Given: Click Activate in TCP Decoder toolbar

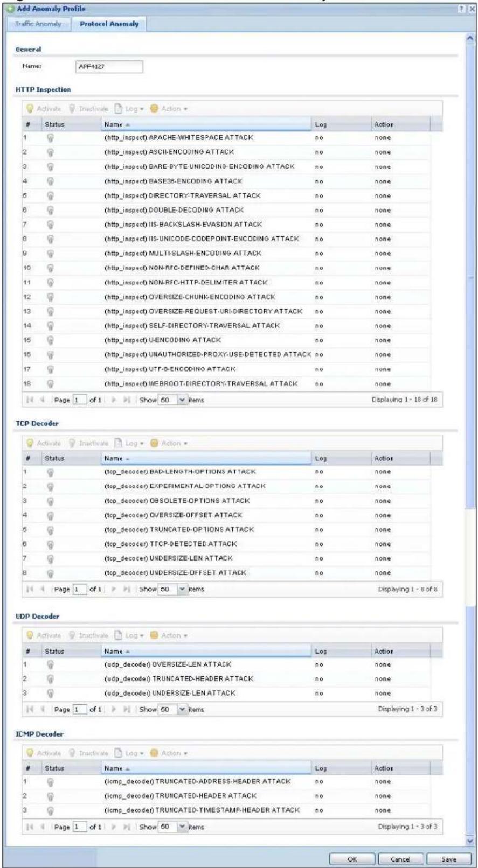Looking at the screenshot, I should (x=44, y=443).
